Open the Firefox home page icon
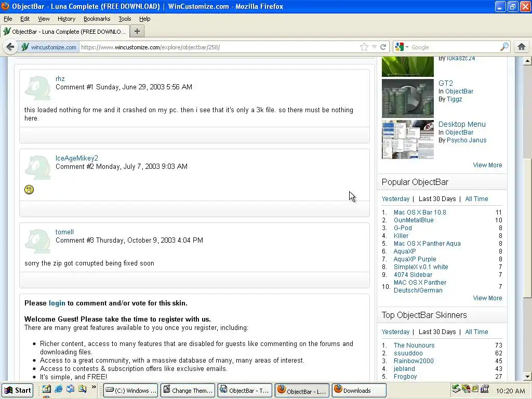Image resolution: width=532 pixels, height=399 pixels. (x=522, y=47)
